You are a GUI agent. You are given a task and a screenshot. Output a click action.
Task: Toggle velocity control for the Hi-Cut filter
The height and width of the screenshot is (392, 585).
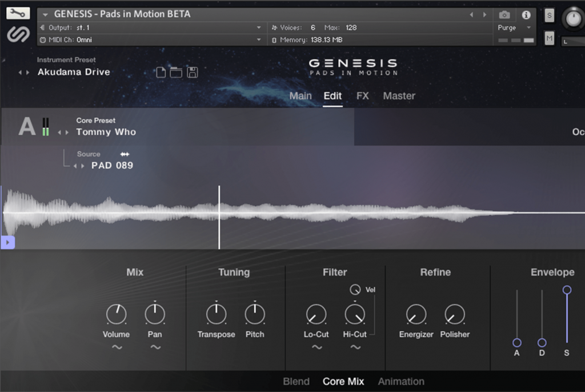pyautogui.click(x=355, y=289)
